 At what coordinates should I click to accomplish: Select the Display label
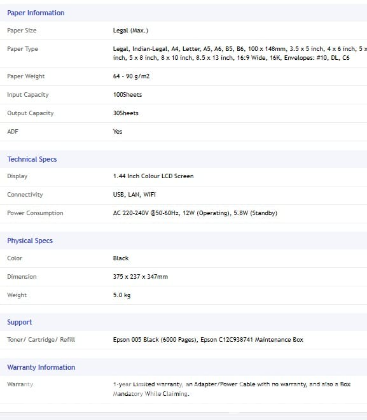(x=17, y=176)
